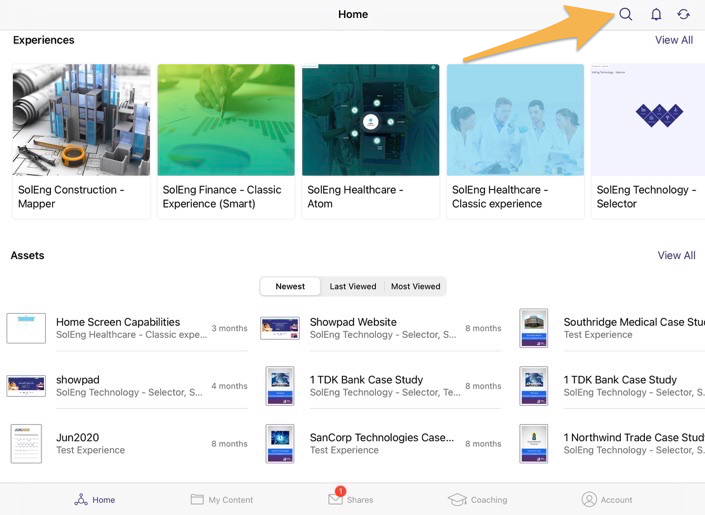Open SolEng Construction - Mapper image
The image size is (705, 515).
tap(81, 120)
